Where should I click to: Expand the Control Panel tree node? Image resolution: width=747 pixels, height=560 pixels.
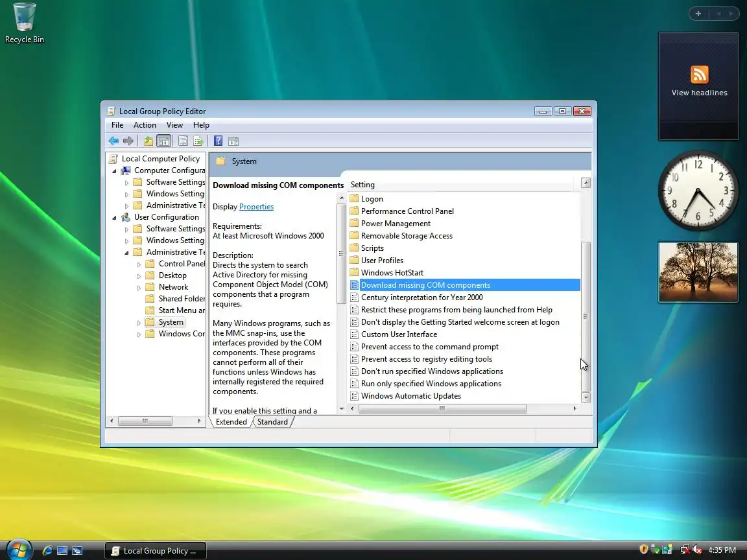point(139,264)
